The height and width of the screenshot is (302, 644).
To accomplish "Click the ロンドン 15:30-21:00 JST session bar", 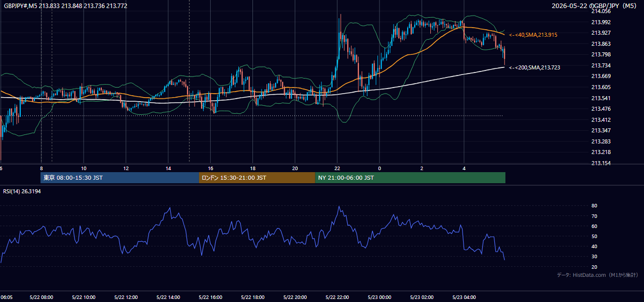I will 257,178.
